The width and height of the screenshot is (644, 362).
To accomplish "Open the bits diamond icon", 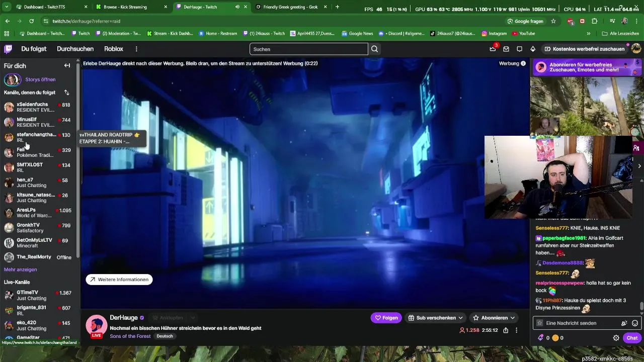I will 533,49.
